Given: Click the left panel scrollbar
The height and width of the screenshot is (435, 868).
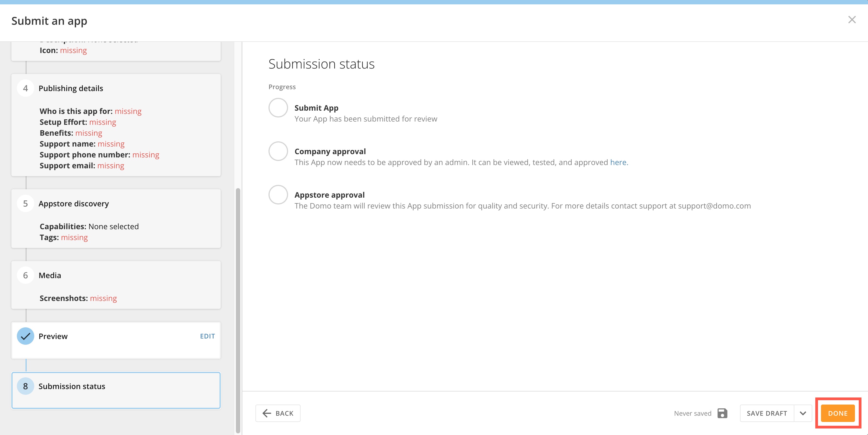Looking at the screenshot, I should [238, 310].
